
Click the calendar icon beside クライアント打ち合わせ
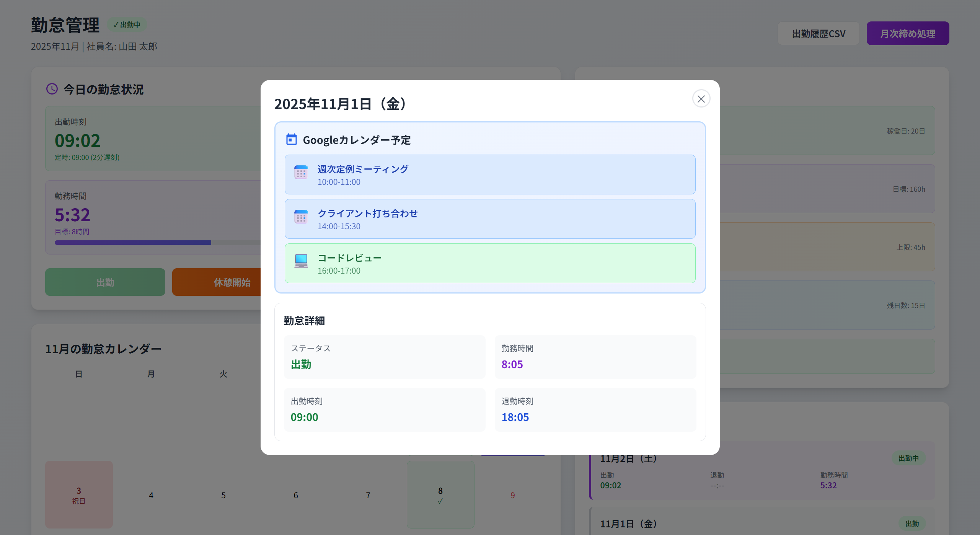coord(301,217)
